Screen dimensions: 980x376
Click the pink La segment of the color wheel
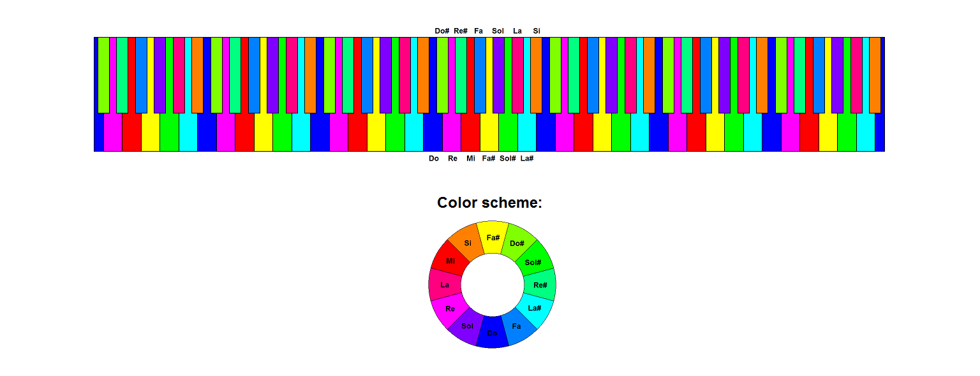click(444, 284)
